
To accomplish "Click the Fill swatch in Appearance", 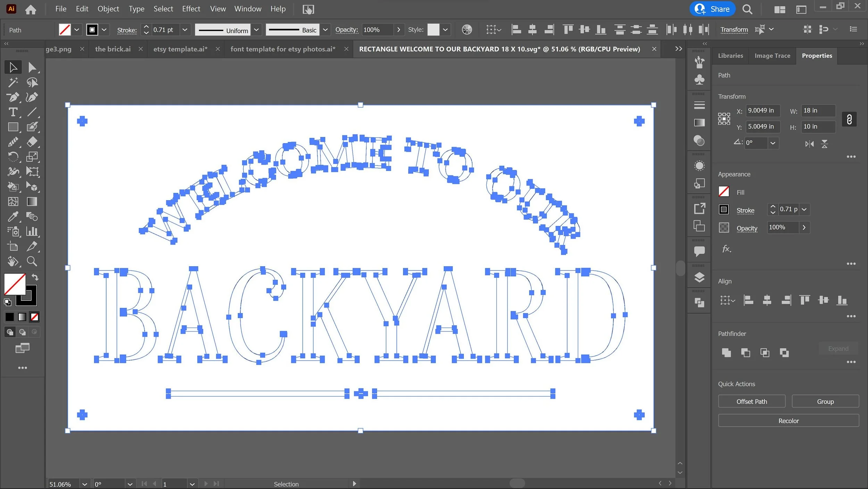I will point(724,192).
